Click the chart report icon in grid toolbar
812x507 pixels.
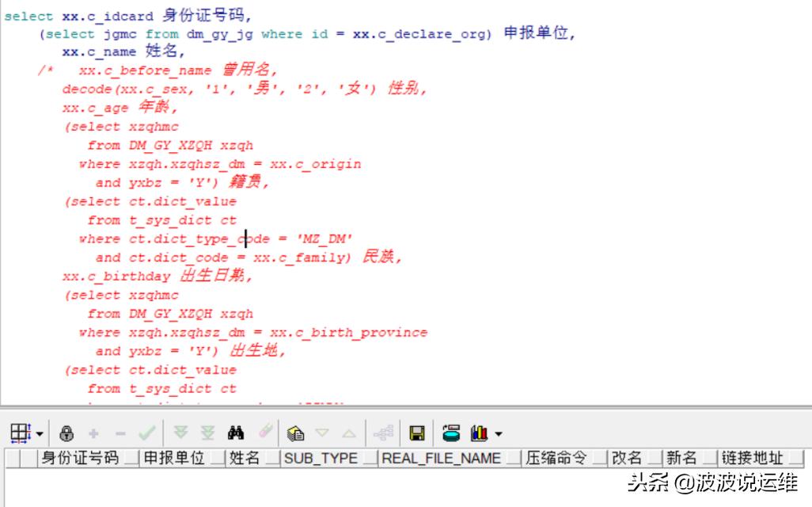(478, 433)
